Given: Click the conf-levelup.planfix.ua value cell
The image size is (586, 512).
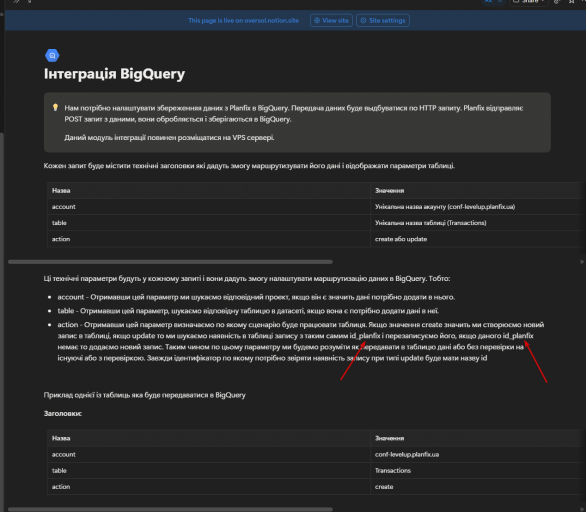Looking at the screenshot, I should (x=478, y=454).
